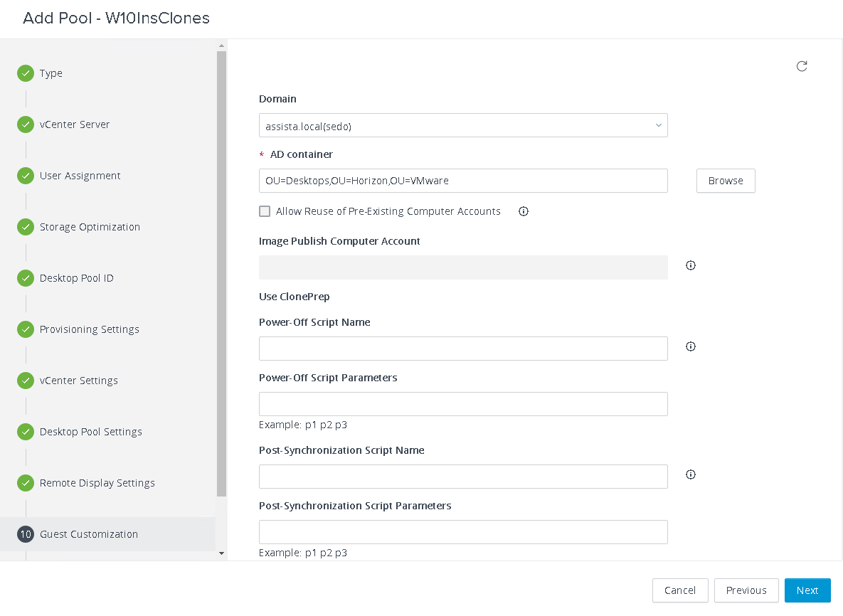
Task: Open the User Assignment wizard step
Action: 80,176
